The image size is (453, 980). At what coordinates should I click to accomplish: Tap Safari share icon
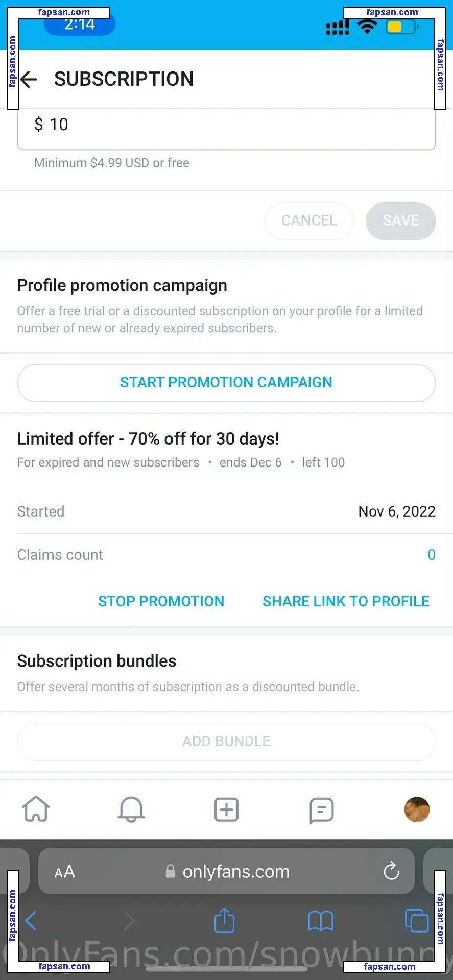coord(224,920)
